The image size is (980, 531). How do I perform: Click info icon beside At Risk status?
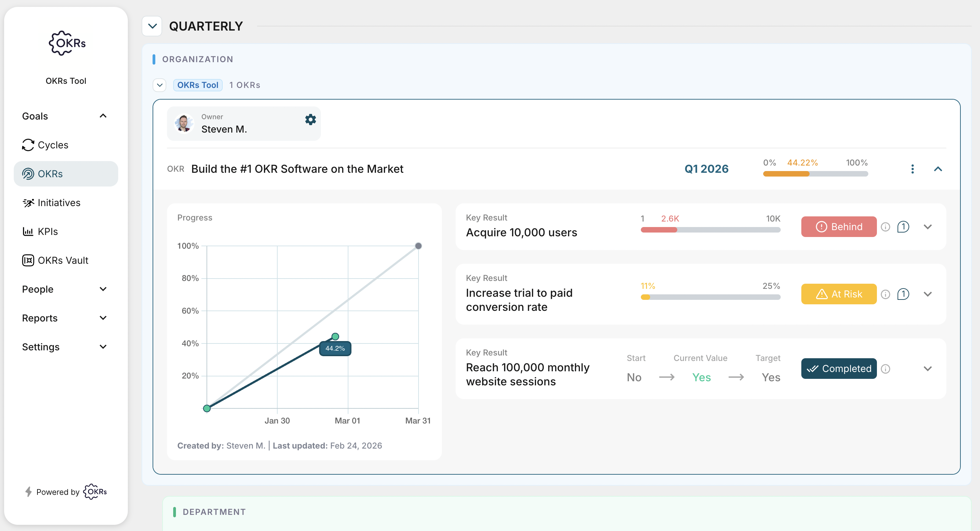point(885,294)
